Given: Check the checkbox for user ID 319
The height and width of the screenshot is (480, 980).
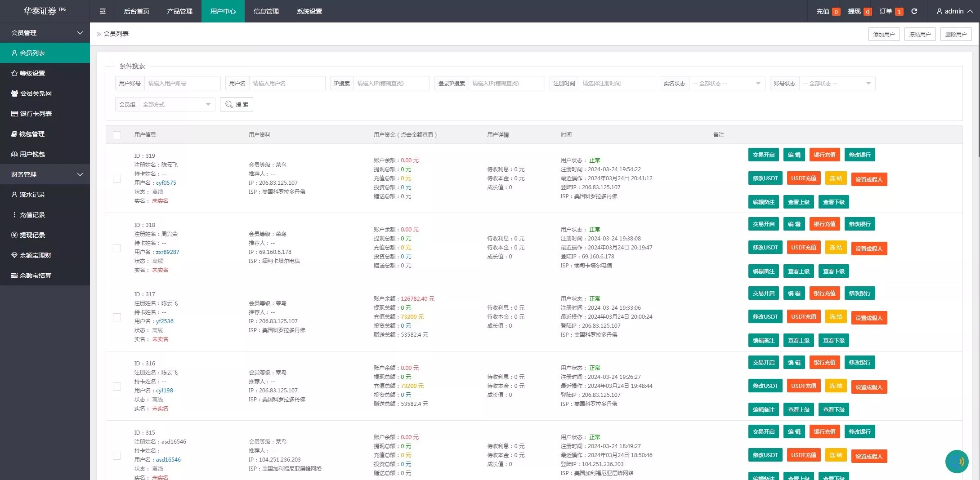Looking at the screenshot, I should point(117,179).
